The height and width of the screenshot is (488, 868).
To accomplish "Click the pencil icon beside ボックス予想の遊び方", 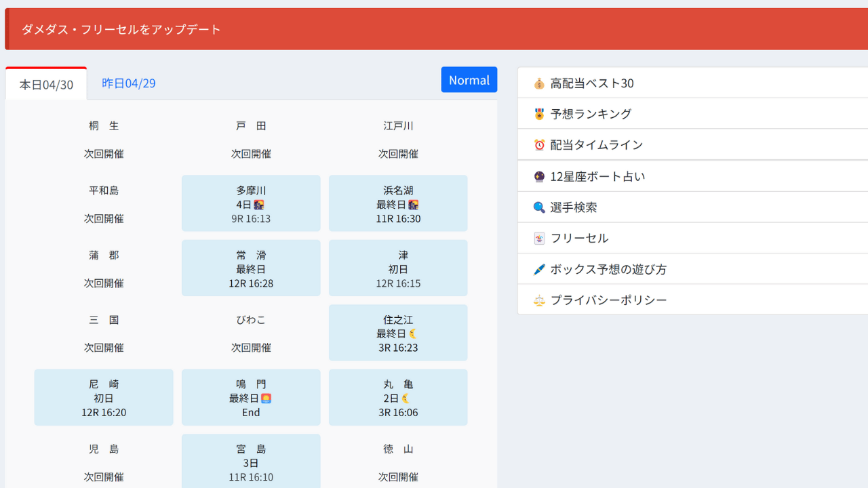I will (x=538, y=269).
